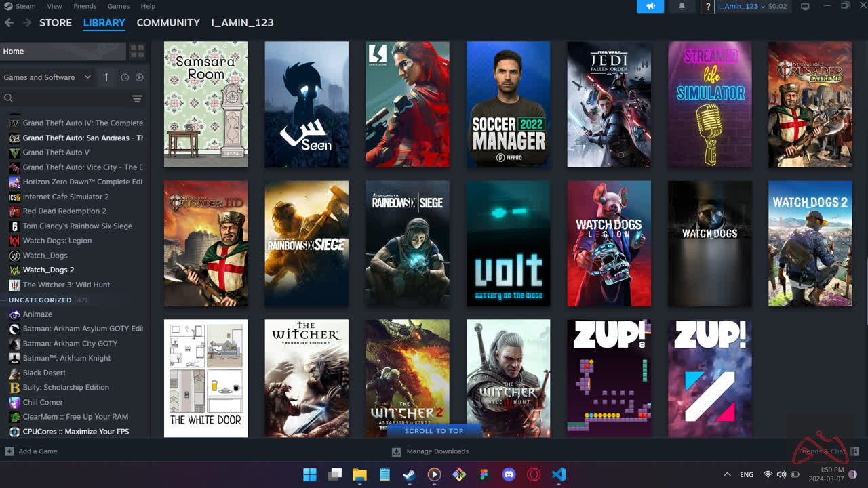Open advanced filter options via the filter icon
868x488 pixels.
[x=137, y=98]
